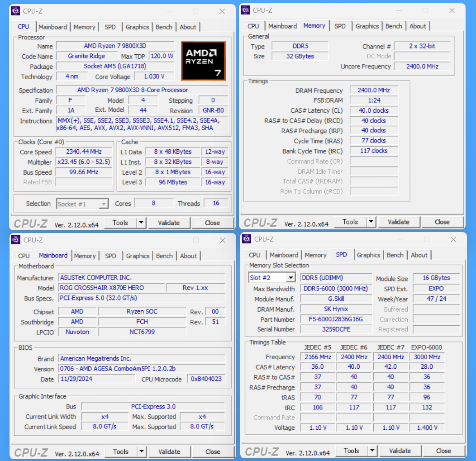The width and height of the screenshot is (476, 461).
Task: Click Validate in the CPU window
Action: (169, 223)
